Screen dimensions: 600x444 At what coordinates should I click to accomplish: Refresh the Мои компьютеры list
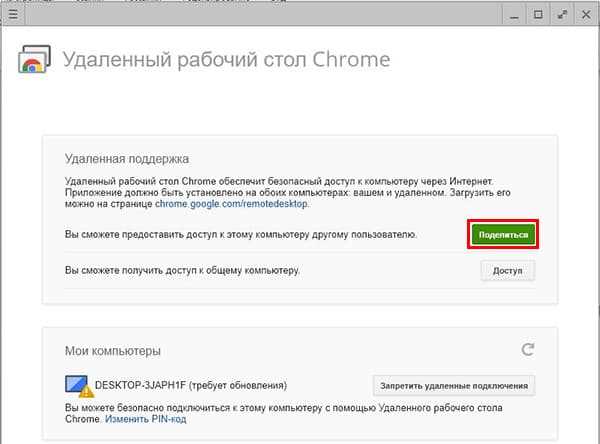click(528, 349)
